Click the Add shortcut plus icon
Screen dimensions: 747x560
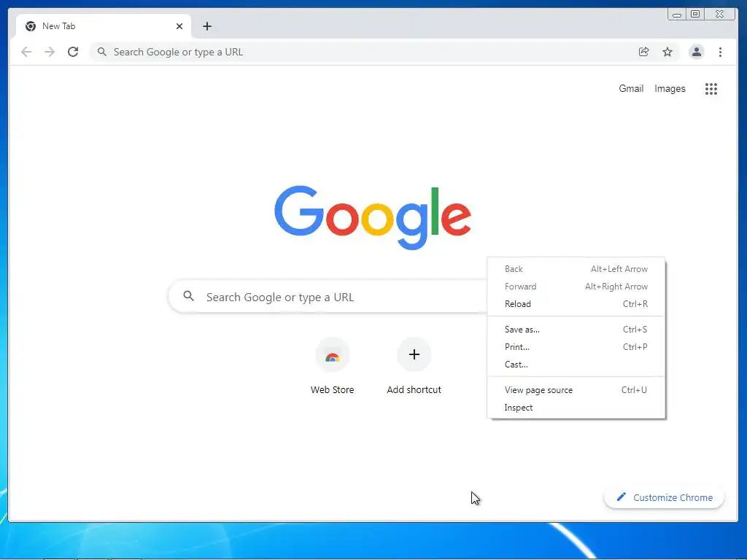(x=414, y=354)
